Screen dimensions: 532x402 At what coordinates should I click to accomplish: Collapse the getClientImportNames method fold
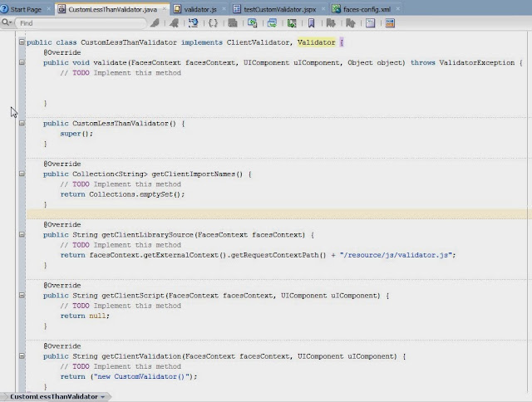(22, 174)
